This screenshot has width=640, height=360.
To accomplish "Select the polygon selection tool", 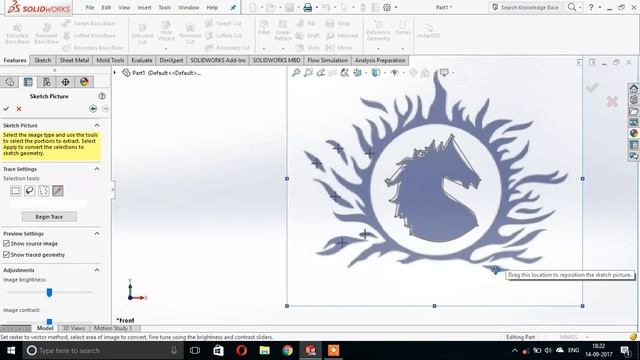I will (44, 191).
